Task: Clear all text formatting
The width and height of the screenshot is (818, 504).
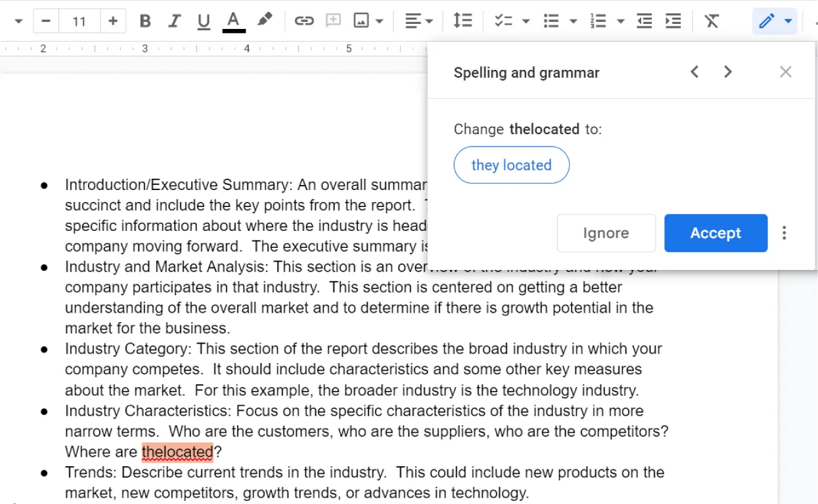Action: coord(712,21)
